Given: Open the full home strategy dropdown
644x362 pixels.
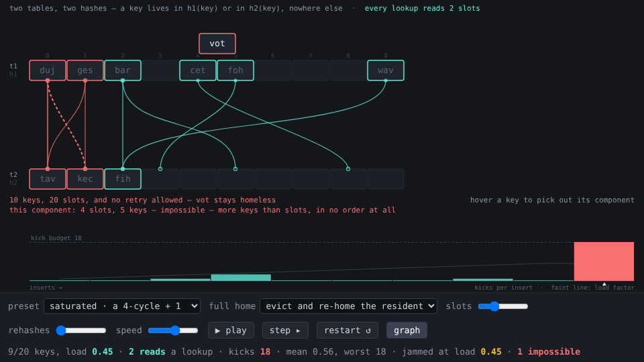Looking at the screenshot, I should pyautogui.click(x=348, y=306).
